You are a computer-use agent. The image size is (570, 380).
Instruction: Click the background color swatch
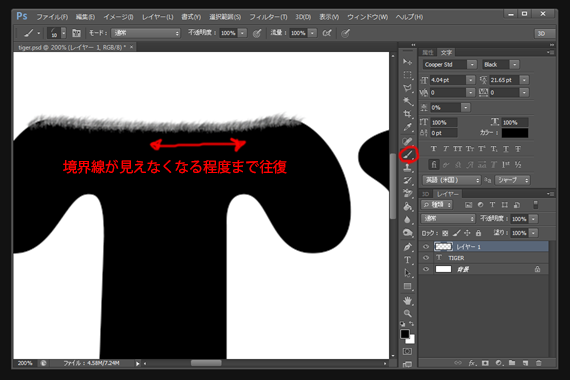(x=411, y=340)
